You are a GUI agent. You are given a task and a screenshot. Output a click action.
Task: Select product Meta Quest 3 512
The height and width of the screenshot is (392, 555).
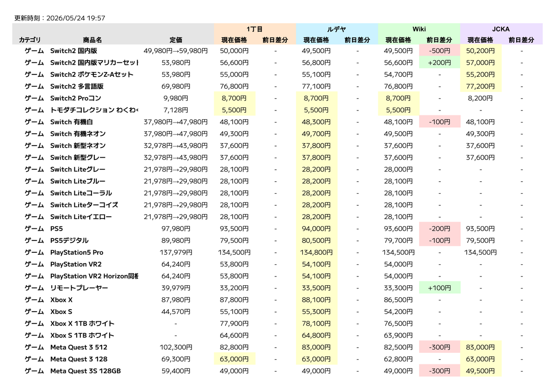pos(79,348)
